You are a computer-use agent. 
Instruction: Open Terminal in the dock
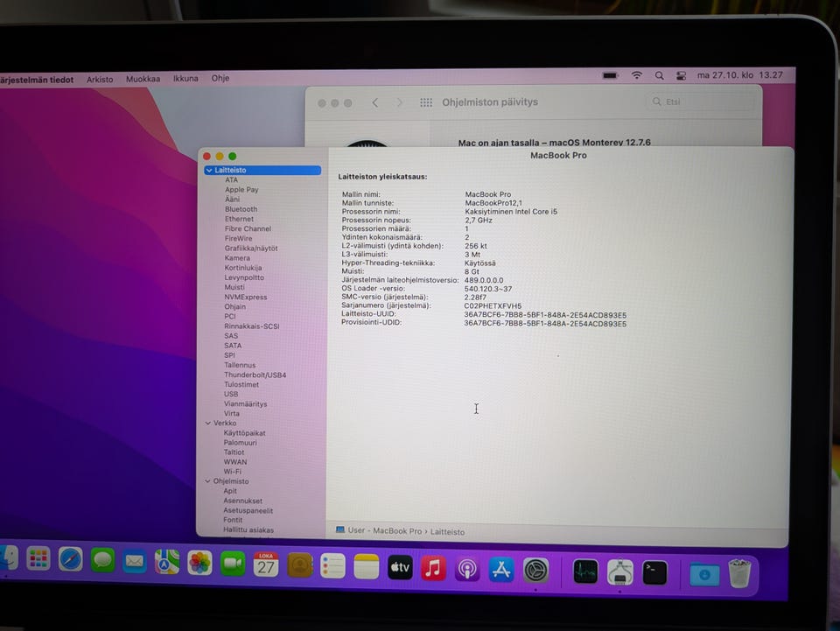pos(654,572)
